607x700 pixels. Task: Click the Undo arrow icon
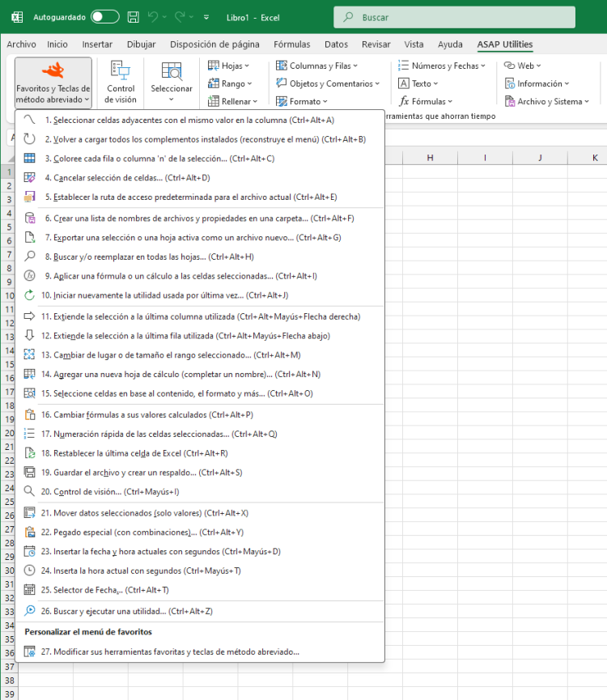pyautogui.click(x=153, y=18)
